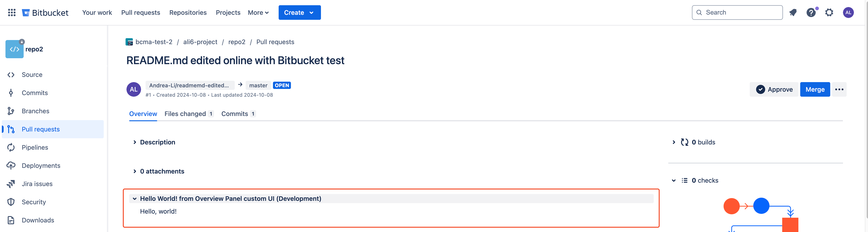Switch to the Files changed tab
The height and width of the screenshot is (232, 868).
185,114
